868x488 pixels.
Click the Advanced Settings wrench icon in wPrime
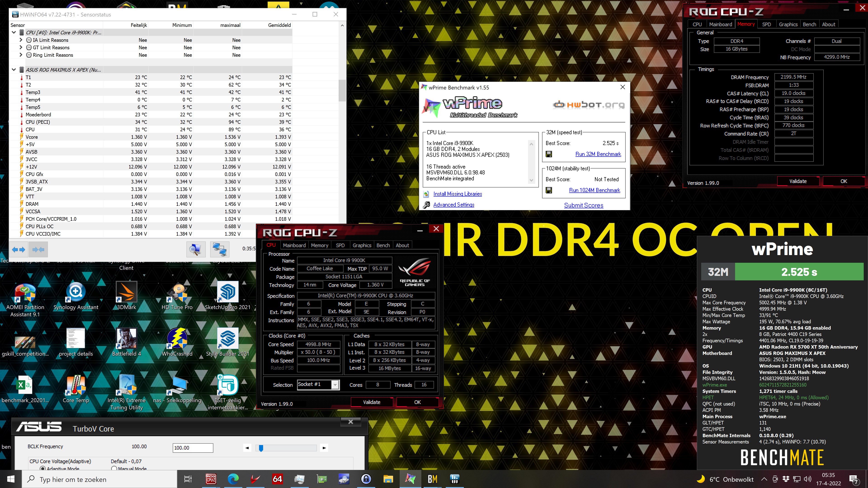click(x=426, y=205)
